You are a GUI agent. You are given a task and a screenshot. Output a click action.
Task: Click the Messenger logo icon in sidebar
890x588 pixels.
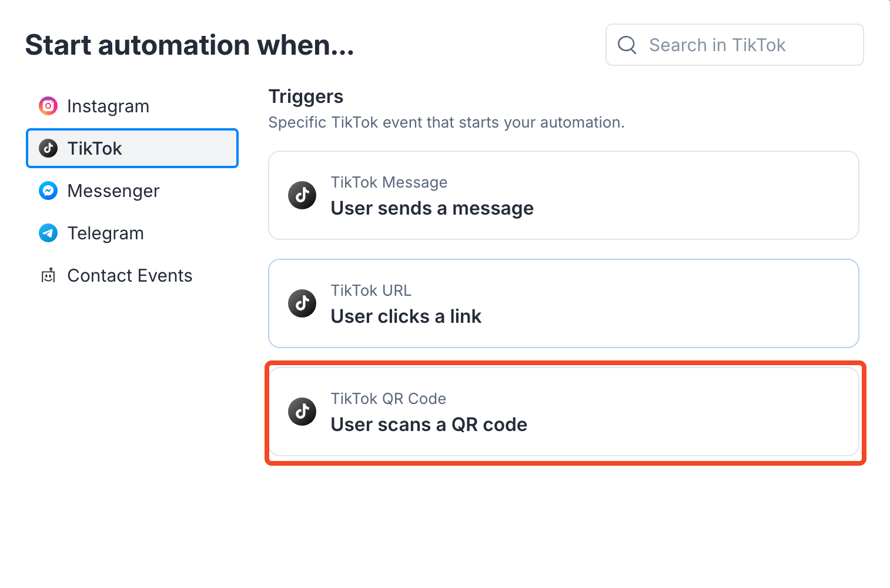tap(48, 191)
